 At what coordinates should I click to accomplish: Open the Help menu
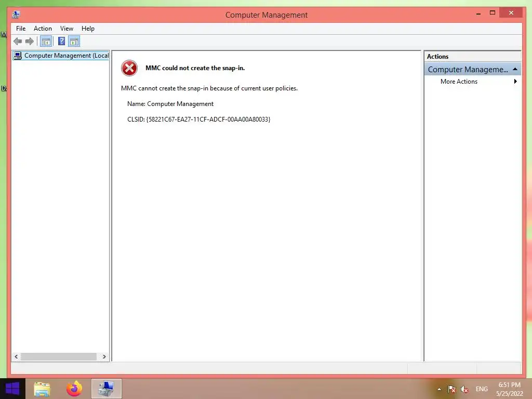click(x=88, y=29)
